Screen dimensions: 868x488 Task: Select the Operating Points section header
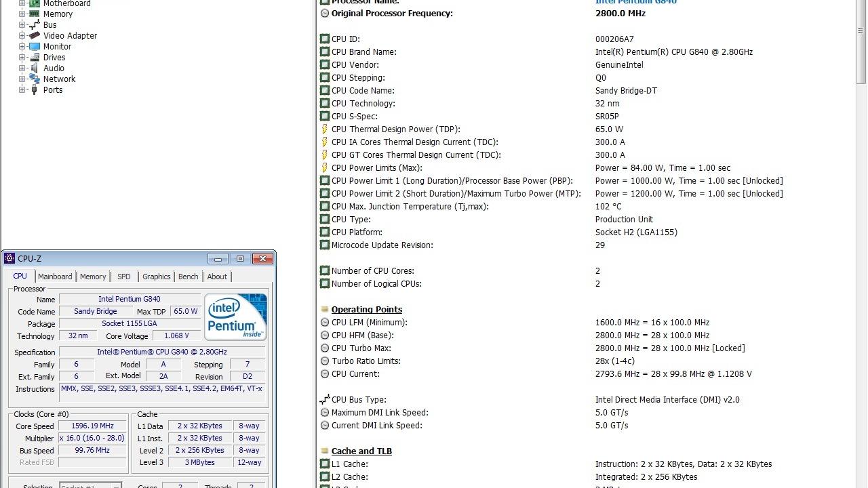point(366,310)
